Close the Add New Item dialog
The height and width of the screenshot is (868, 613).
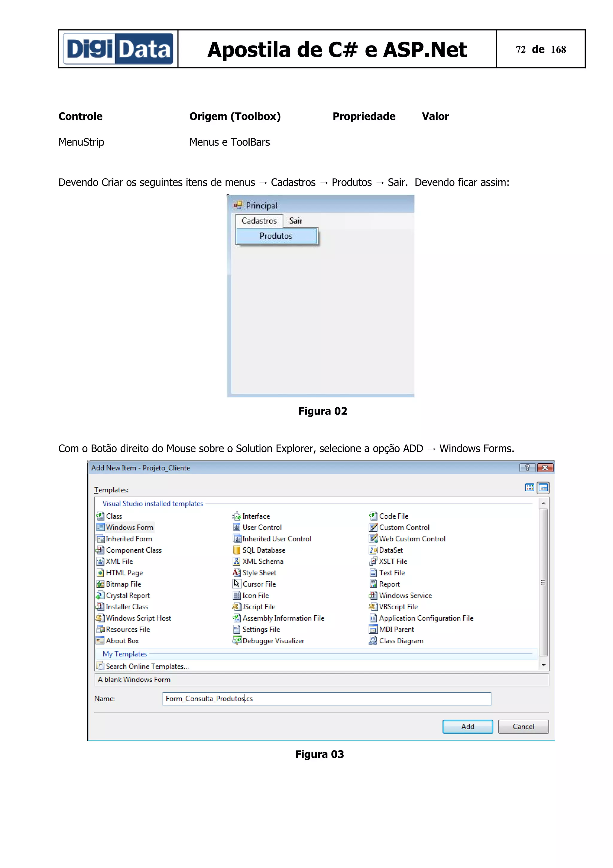pos(545,468)
